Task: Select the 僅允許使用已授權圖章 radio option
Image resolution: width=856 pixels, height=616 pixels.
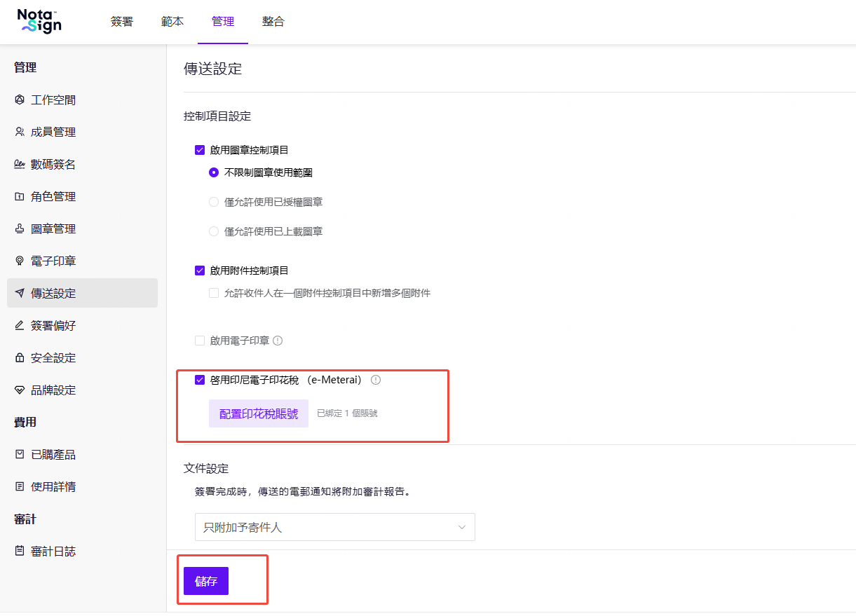Action: (214, 202)
